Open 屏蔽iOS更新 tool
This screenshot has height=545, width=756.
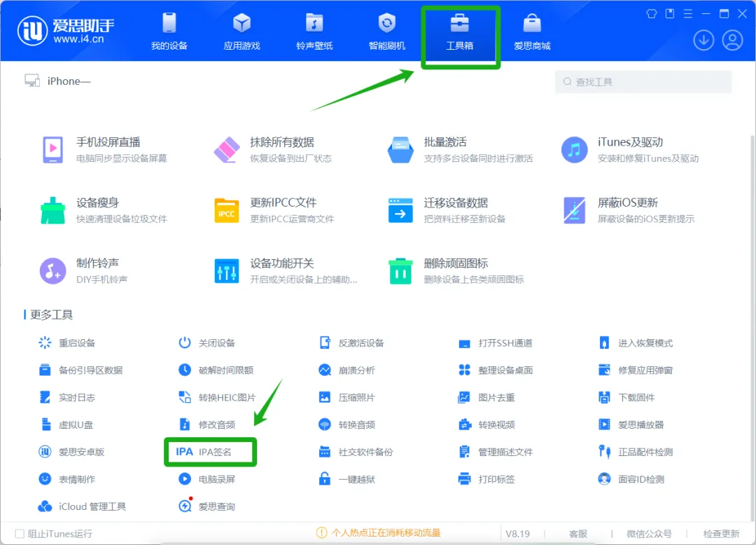[x=628, y=210]
